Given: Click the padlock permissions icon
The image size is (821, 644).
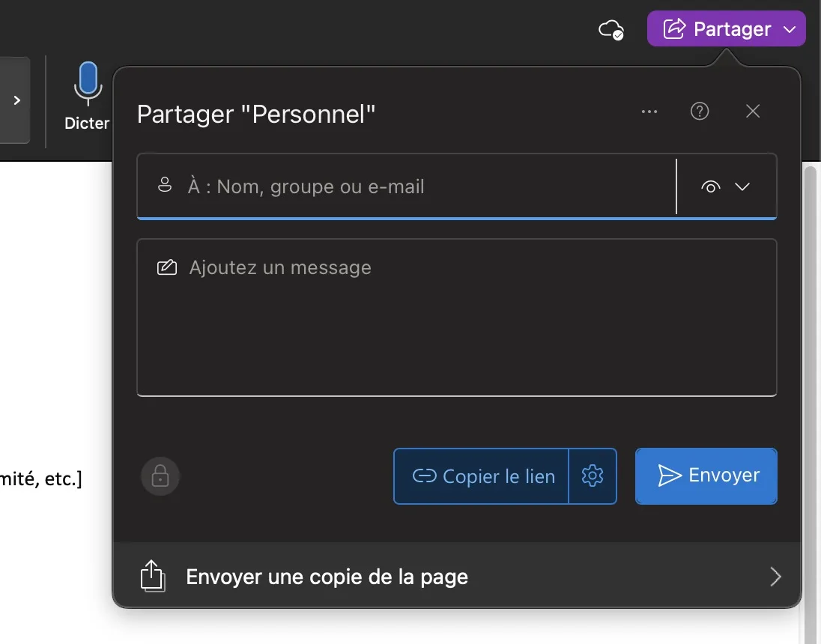Looking at the screenshot, I should (x=160, y=476).
